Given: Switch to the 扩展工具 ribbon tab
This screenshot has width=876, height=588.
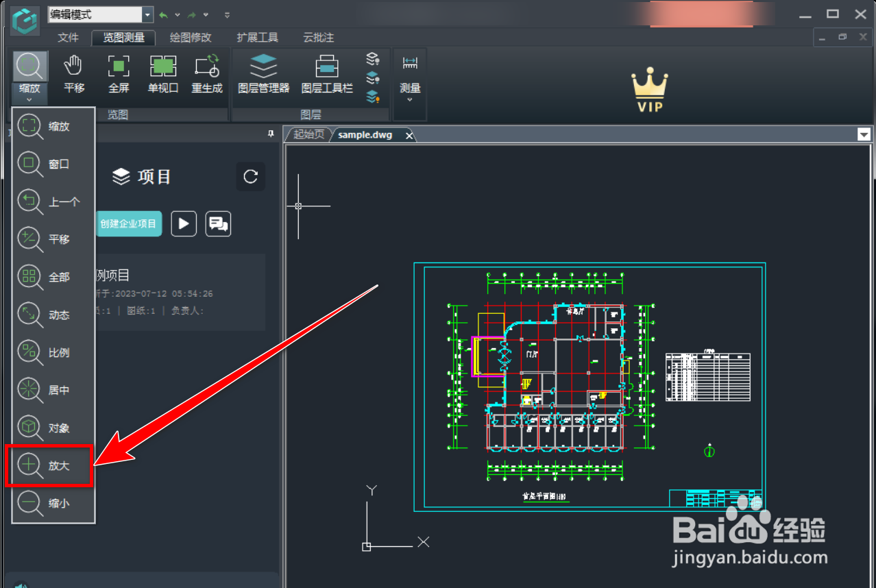Looking at the screenshot, I should (x=257, y=38).
